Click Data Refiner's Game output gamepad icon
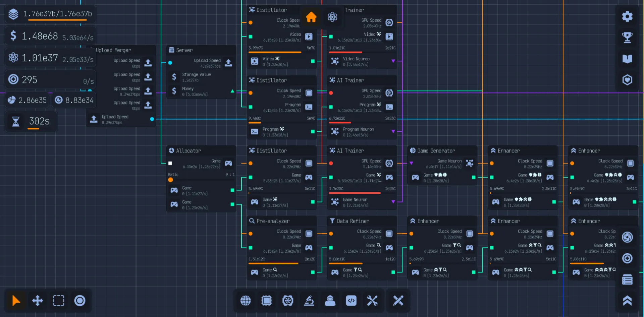This screenshot has width=644, height=317. tap(335, 272)
